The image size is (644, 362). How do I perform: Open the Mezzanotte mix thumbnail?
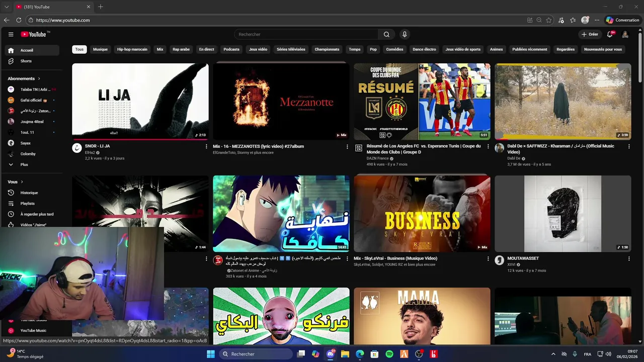pyautogui.click(x=281, y=102)
